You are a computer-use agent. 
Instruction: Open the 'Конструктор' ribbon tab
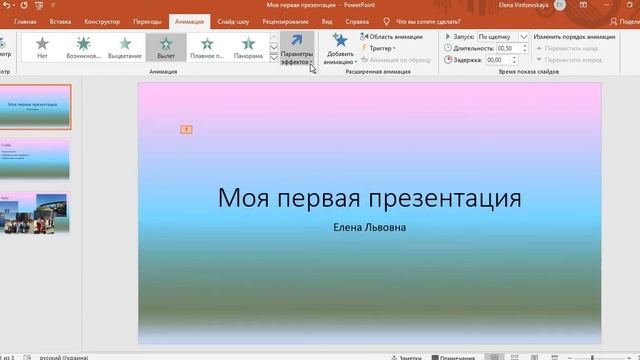coord(102,22)
